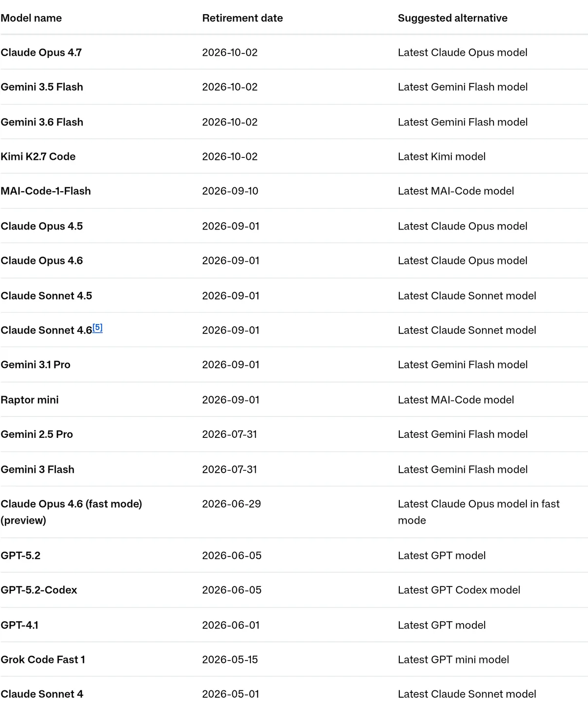Select the '2026-05-01' retirement date
This screenshot has height=711, width=588.
pos(231,694)
